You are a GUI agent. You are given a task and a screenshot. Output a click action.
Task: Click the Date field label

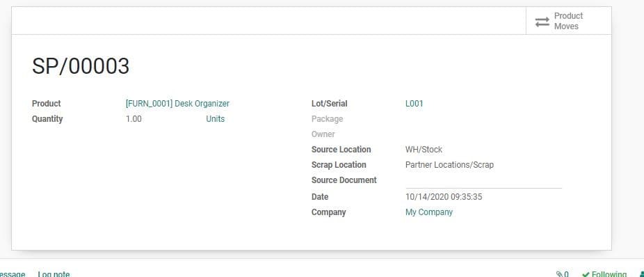pyautogui.click(x=319, y=197)
